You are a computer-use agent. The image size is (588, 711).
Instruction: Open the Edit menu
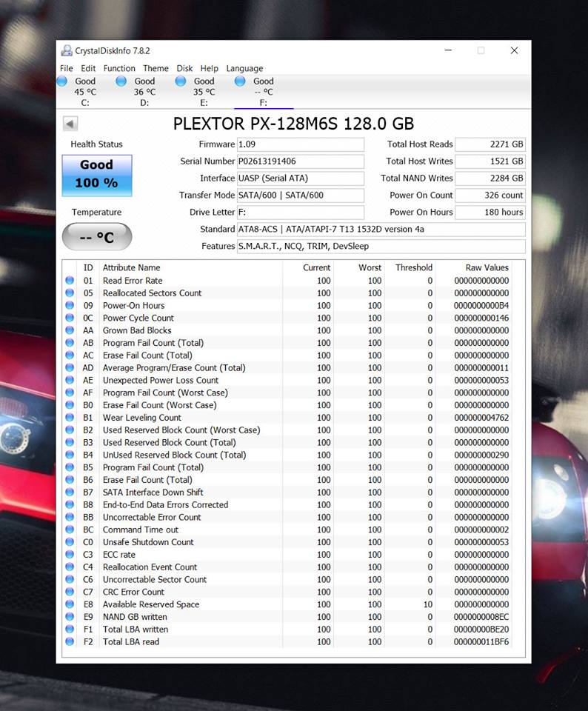[x=88, y=68]
